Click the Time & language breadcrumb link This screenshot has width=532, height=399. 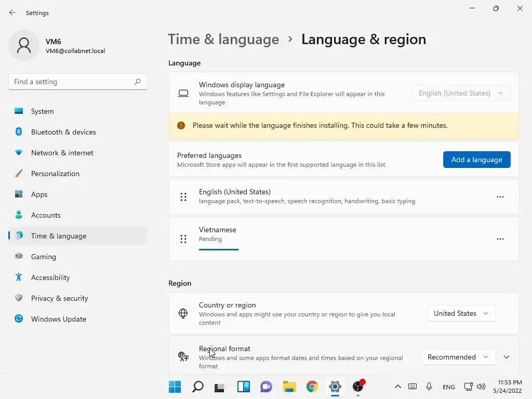click(223, 39)
